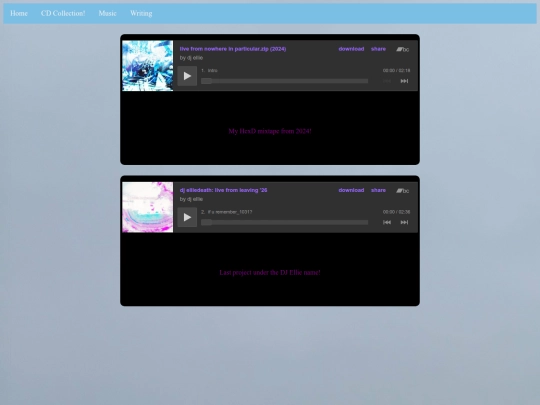The width and height of the screenshot is (540, 405).
Task: Open 'live from nowhere in particular.zip (2024)' title link
Action: pyautogui.click(x=233, y=49)
